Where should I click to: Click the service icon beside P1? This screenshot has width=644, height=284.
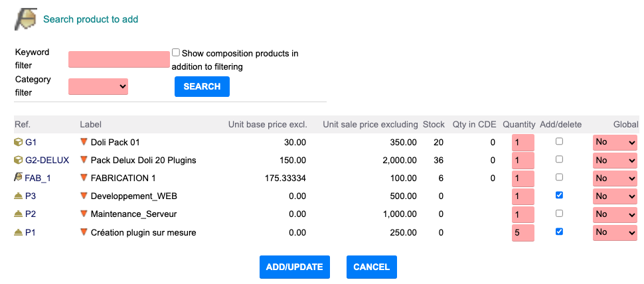point(18,232)
